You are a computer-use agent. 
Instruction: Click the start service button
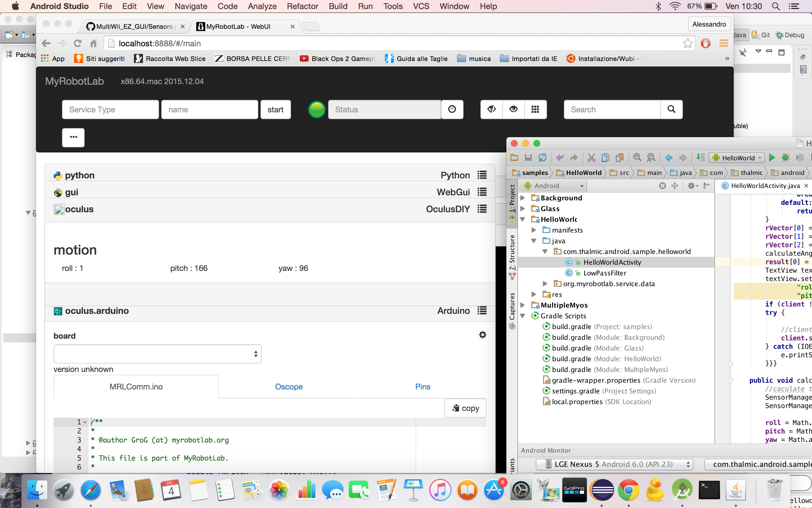275,110
